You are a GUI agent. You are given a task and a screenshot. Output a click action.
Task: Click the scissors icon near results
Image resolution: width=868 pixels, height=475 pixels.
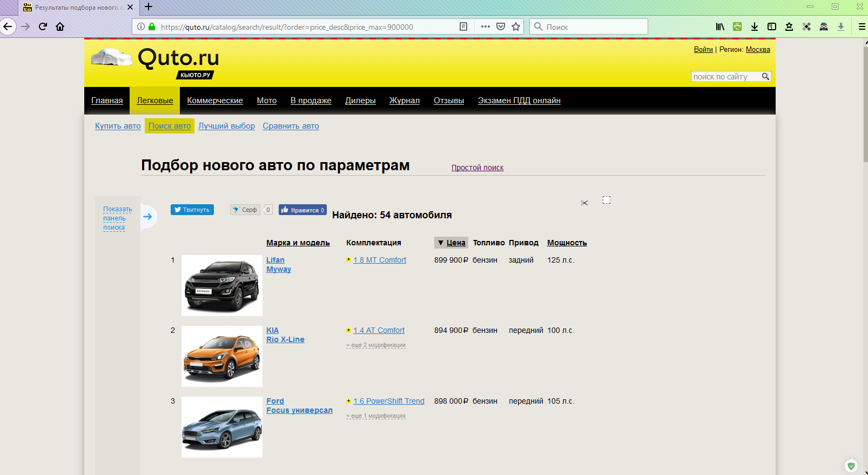pyautogui.click(x=584, y=203)
